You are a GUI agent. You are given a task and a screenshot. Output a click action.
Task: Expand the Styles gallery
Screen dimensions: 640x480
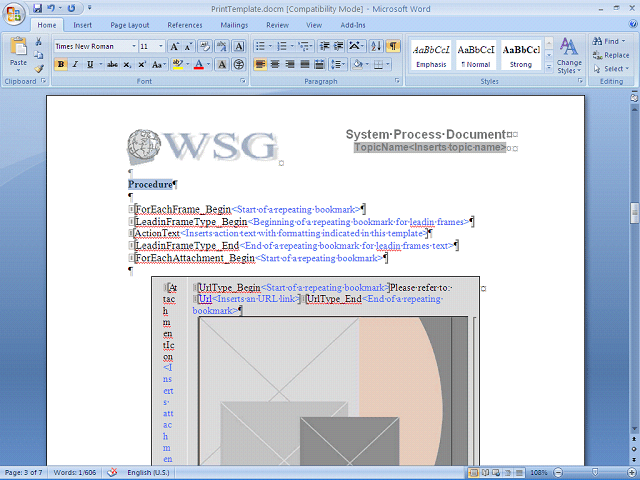click(x=549, y=67)
